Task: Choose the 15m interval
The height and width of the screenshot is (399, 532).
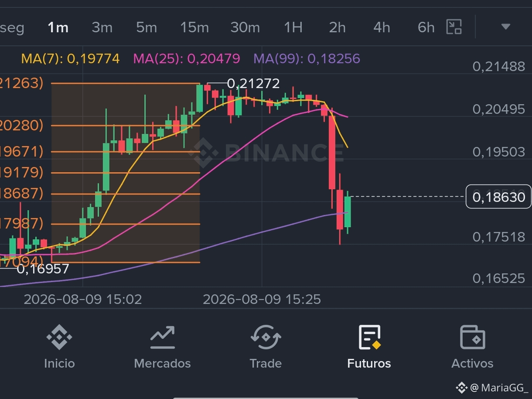Action: (194, 27)
